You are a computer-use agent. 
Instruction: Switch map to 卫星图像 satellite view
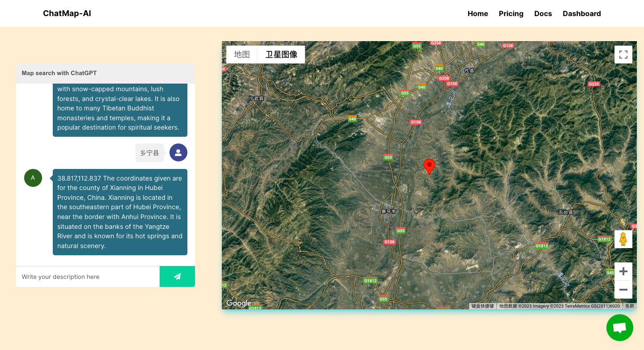281,55
